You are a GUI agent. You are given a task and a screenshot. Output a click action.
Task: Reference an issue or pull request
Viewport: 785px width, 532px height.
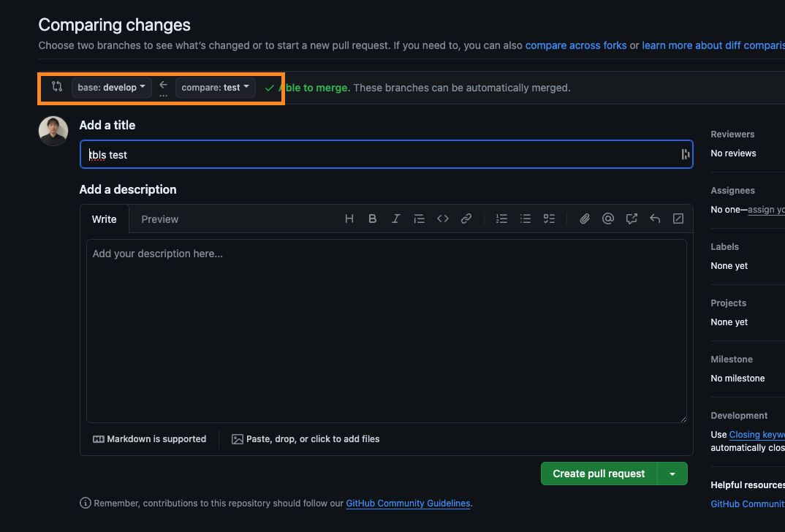point(632,218)
